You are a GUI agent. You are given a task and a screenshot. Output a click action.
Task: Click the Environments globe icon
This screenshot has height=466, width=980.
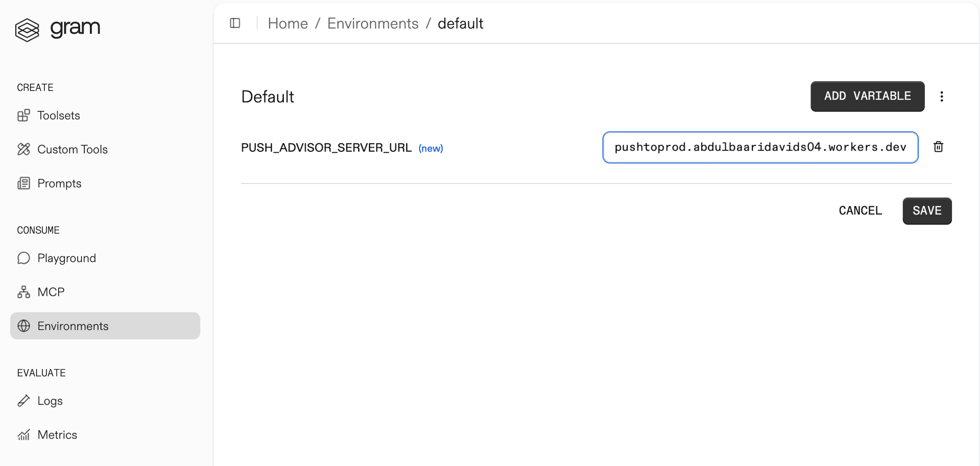click(x=23, y=326)
